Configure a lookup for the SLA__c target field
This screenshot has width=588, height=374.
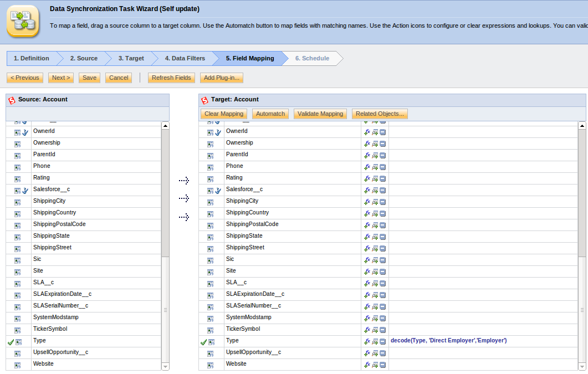pyautogui.click(x=374, y=283)
